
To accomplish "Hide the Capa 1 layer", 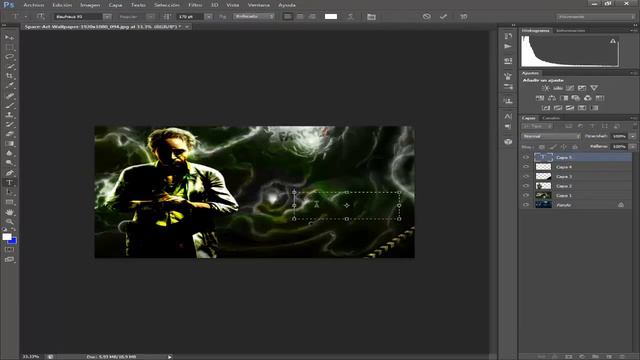I will click(x=526, y=195).
